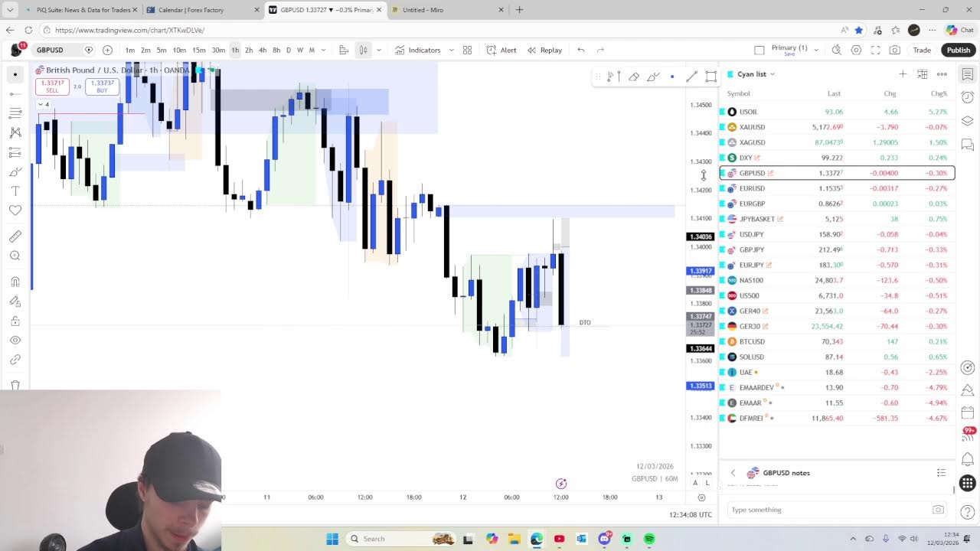This screenshot has width=980, height=551.
Task: Select the trend line drawing tool
Action: [x=15, y=93]
